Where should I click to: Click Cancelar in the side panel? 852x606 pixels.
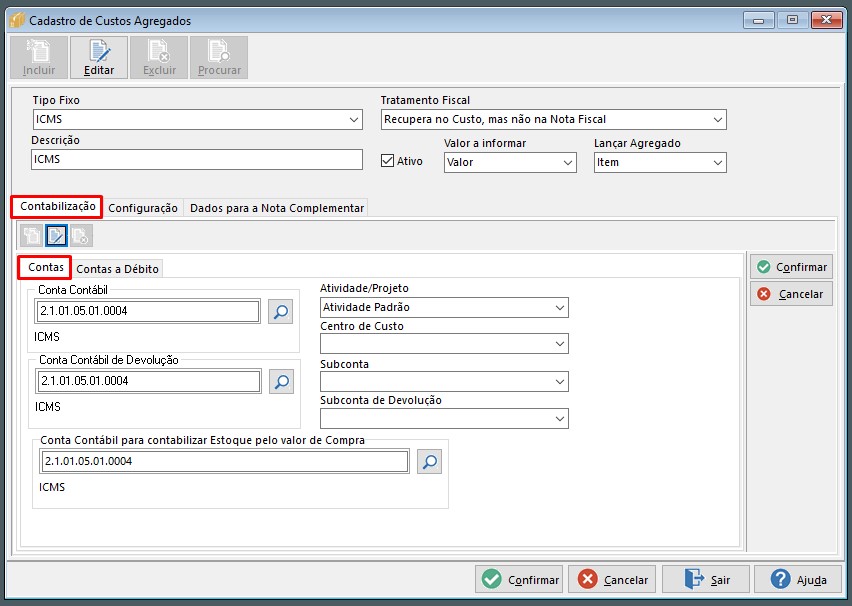[792, 294]
